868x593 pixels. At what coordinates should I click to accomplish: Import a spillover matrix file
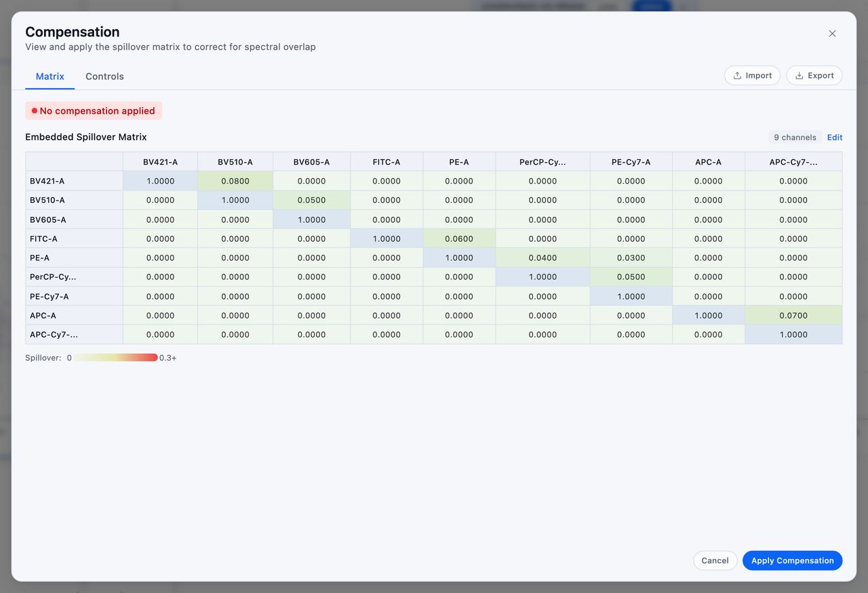point(752,75)
